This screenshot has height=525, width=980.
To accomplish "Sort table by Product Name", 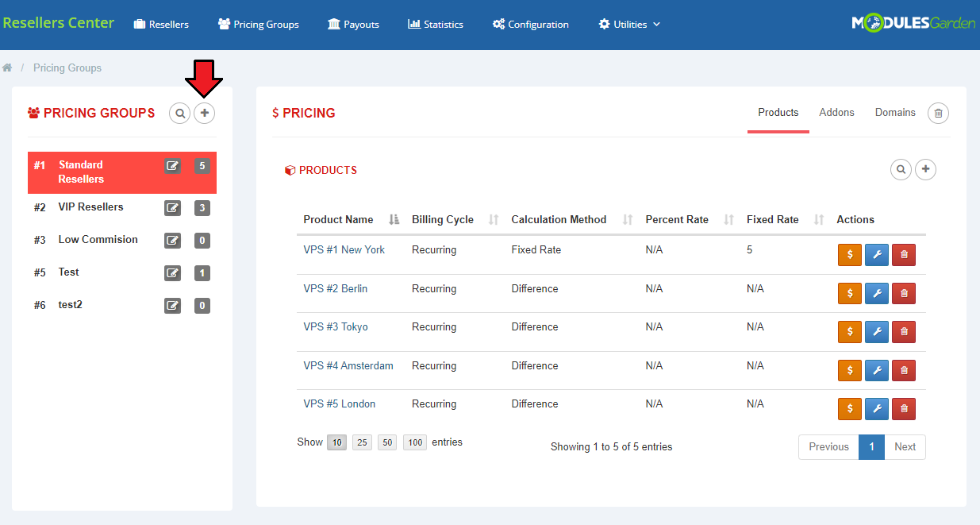I will point(351,220).
